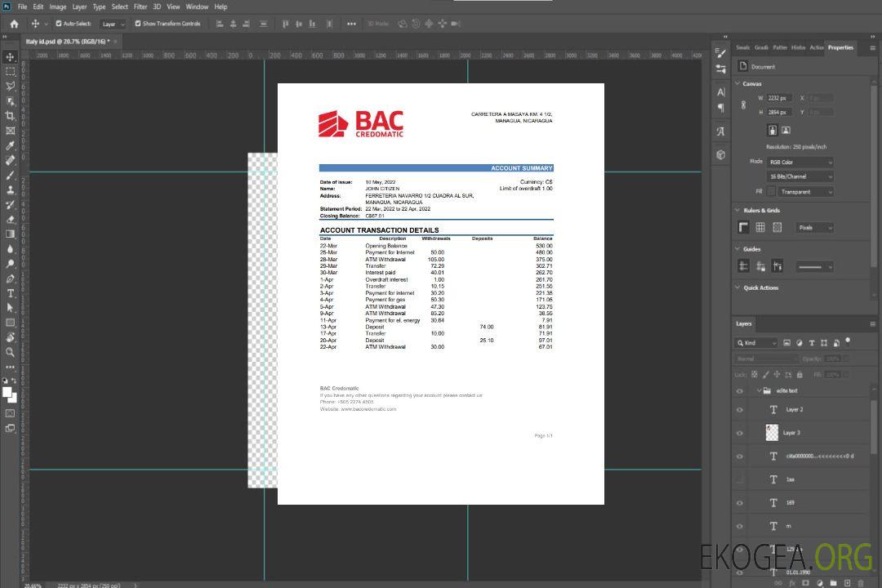
Task: Collapse the 'edite text' layer group
Action: click(759, 390)
